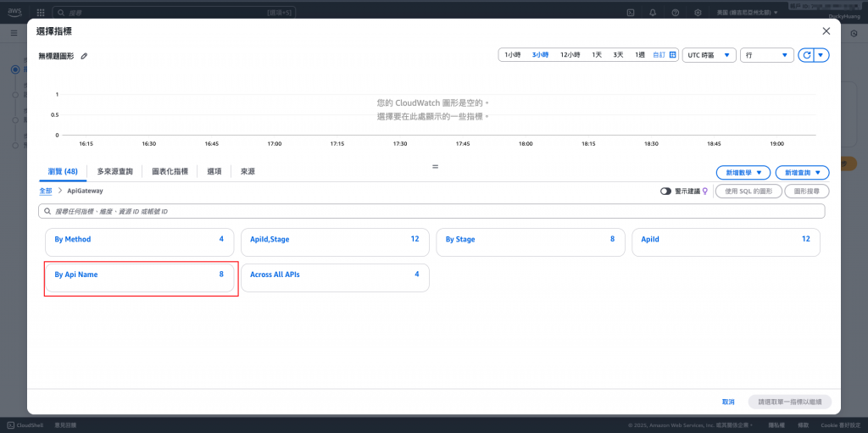The height and width of the screenshot is (433, 868).
Task: Click 使用 SQL 的圖形 button
Action: 748,191
